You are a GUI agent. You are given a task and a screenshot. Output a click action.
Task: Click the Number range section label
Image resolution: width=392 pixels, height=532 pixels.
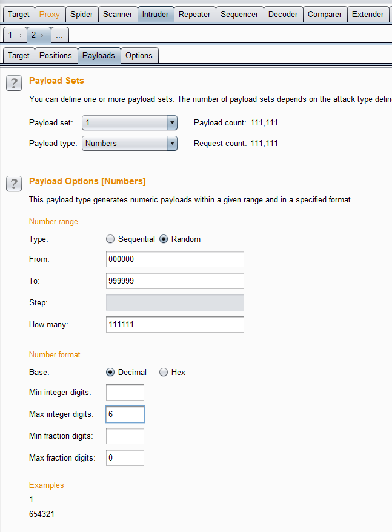(53, 222)
